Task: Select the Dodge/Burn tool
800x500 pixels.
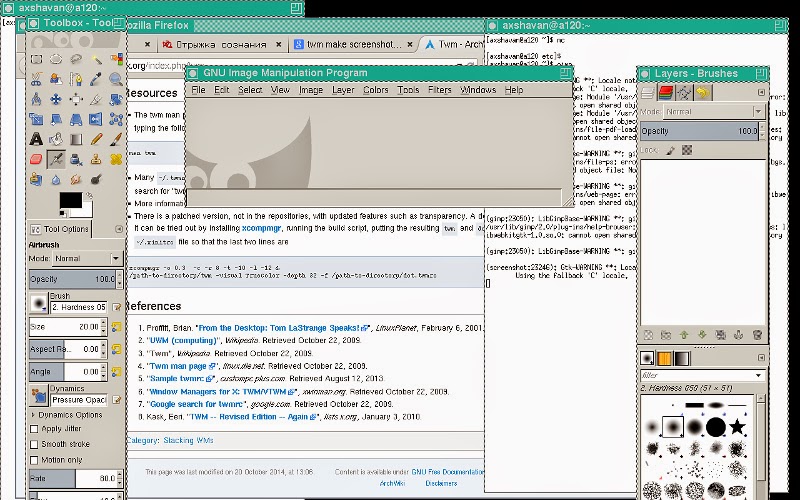Action: [96, 179]
